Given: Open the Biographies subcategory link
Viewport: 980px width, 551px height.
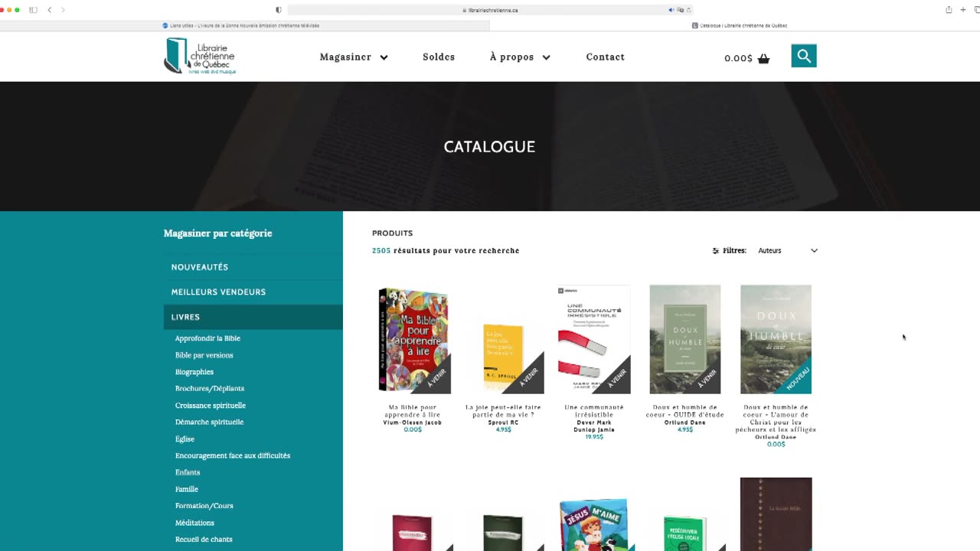Looking at the screenshot, I should click(194, 372).
